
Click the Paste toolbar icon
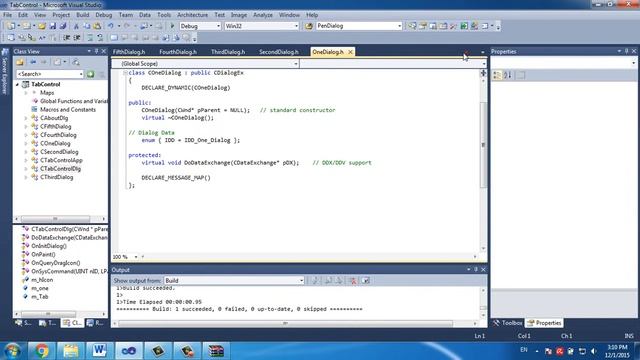tap(97, 26)
